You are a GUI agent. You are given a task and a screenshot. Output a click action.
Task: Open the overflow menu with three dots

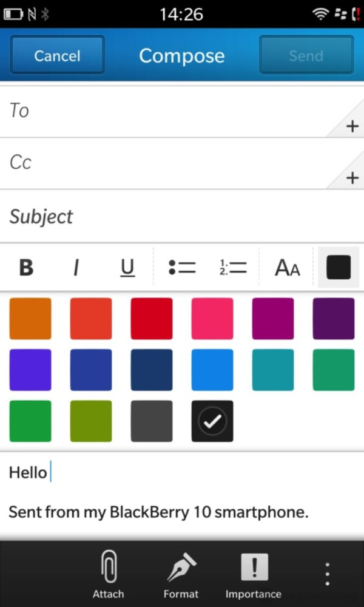tap(327, 574)
